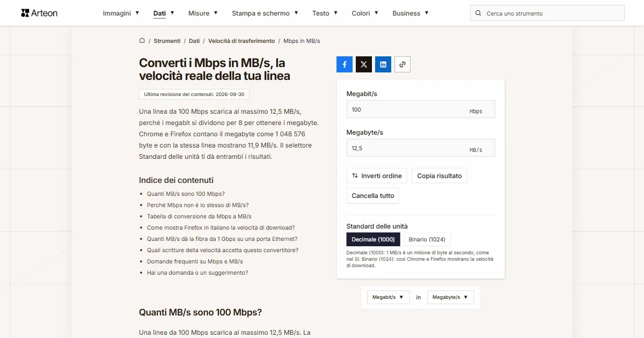Select Binario (1024) unit standard

click(x=427, y=239)
